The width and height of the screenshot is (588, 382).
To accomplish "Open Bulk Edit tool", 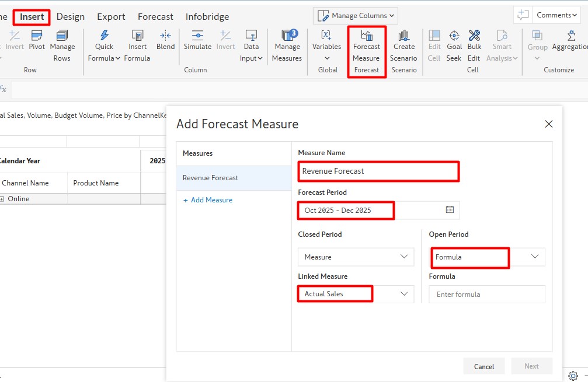I will [x=474, y=36].
